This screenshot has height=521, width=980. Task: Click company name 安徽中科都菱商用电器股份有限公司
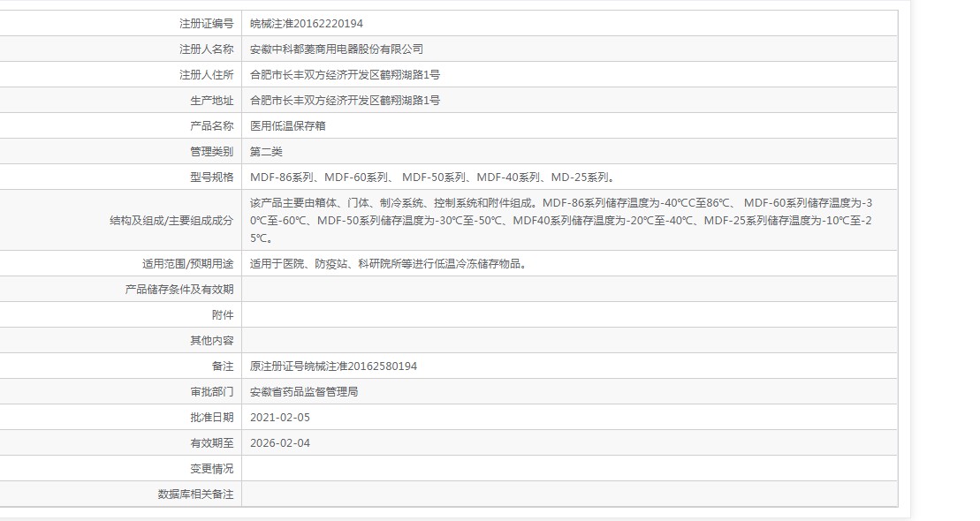coord(337,49)
